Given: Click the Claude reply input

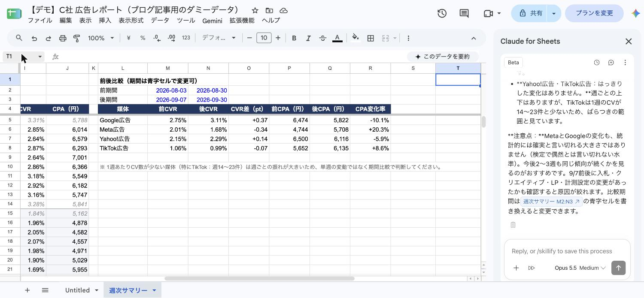Looking at the screenshot, I should pyautogui.click(x=567, y=251).
